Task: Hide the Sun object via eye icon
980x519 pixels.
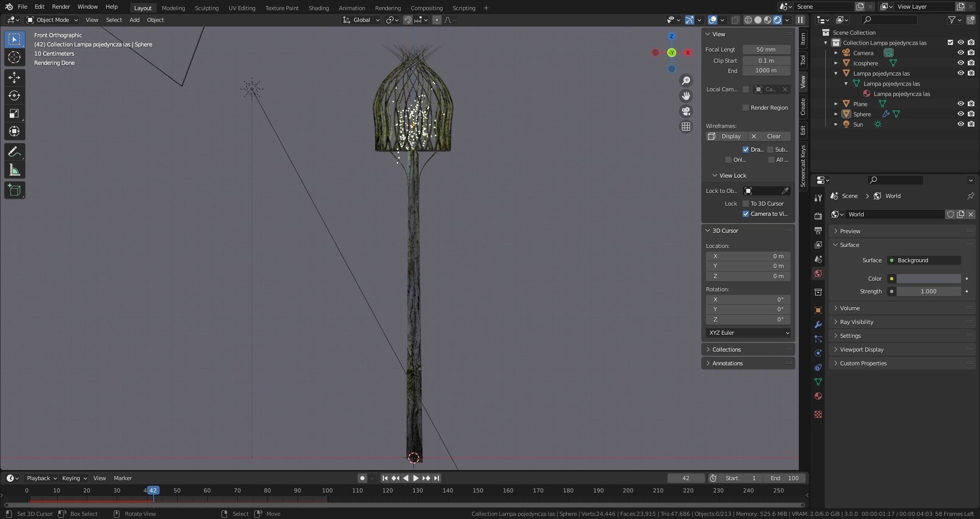Action: pos(961,124)
